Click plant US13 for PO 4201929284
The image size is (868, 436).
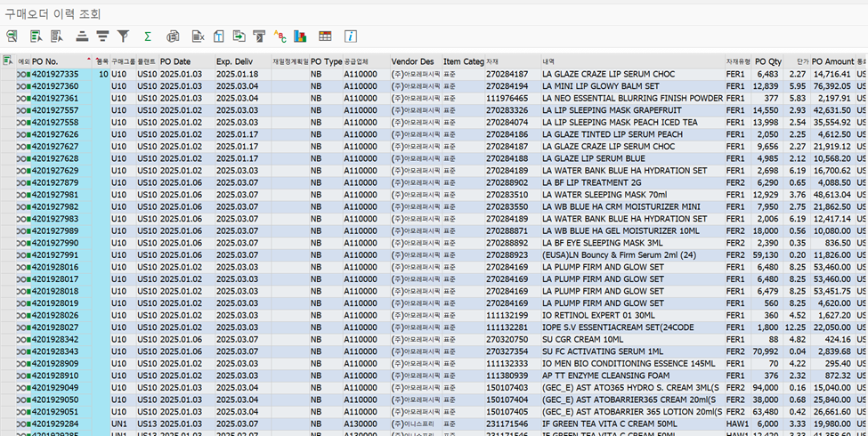tap(147, 424)
